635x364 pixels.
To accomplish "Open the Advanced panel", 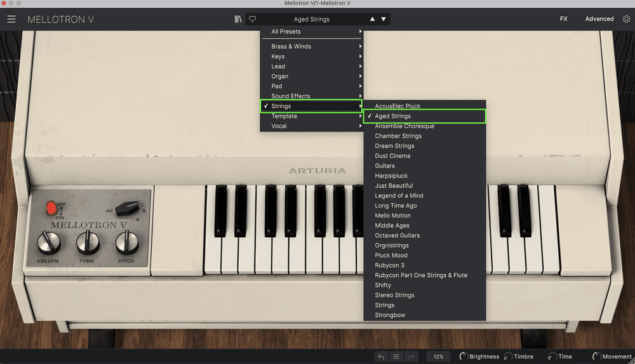I will (599, 19).
